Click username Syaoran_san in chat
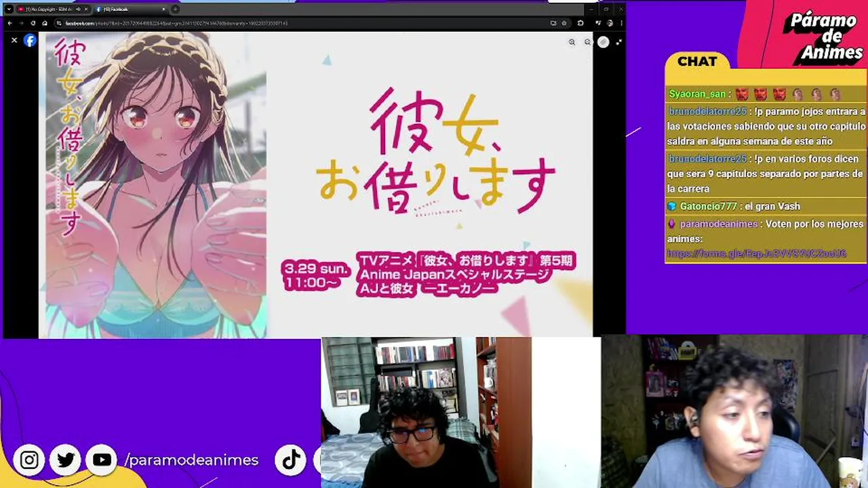The image size is (868, 488). [x=697, y=94]
